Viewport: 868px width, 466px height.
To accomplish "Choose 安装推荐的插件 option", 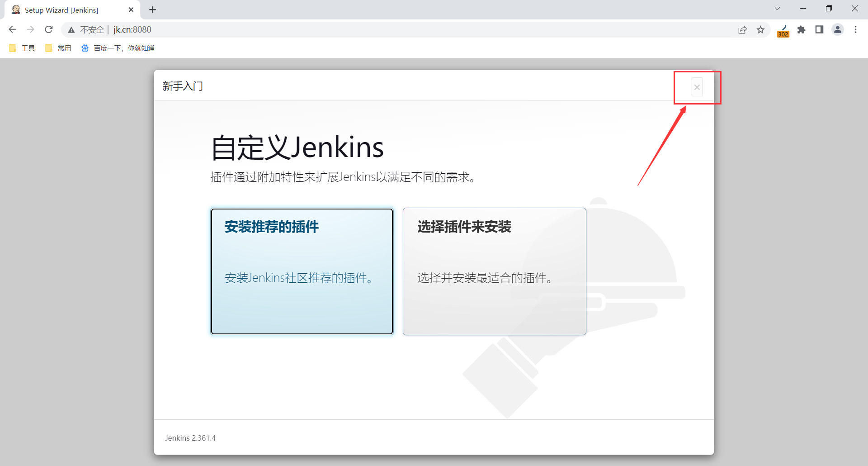I will pos(302,271).
